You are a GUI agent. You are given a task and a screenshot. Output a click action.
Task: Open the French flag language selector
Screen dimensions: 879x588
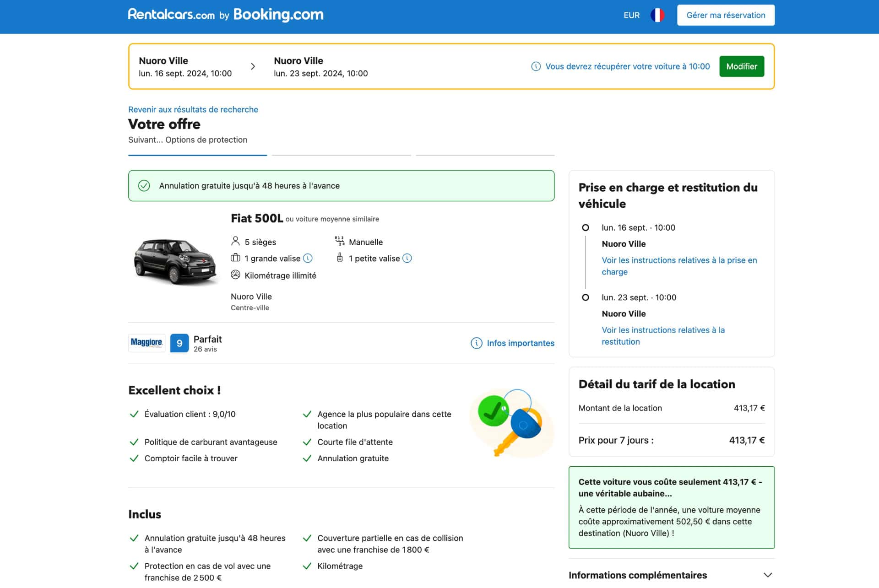click(x=657, y=15)
